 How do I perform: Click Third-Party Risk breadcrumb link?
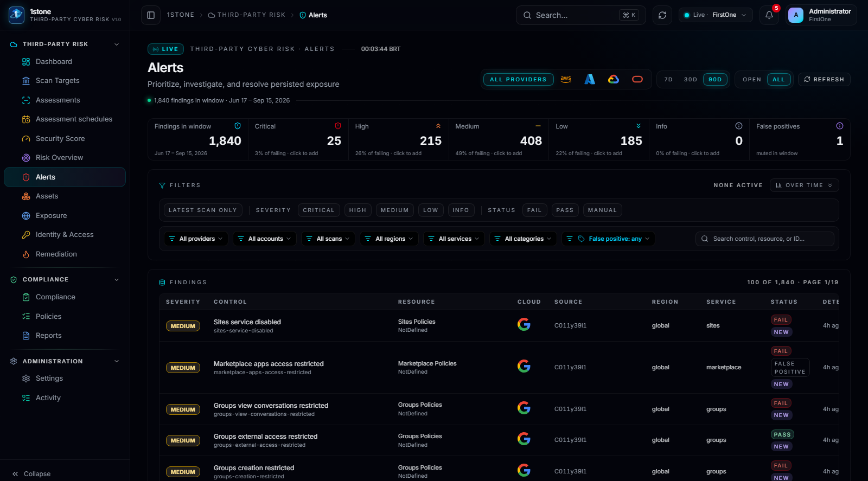tap(247, 15)
